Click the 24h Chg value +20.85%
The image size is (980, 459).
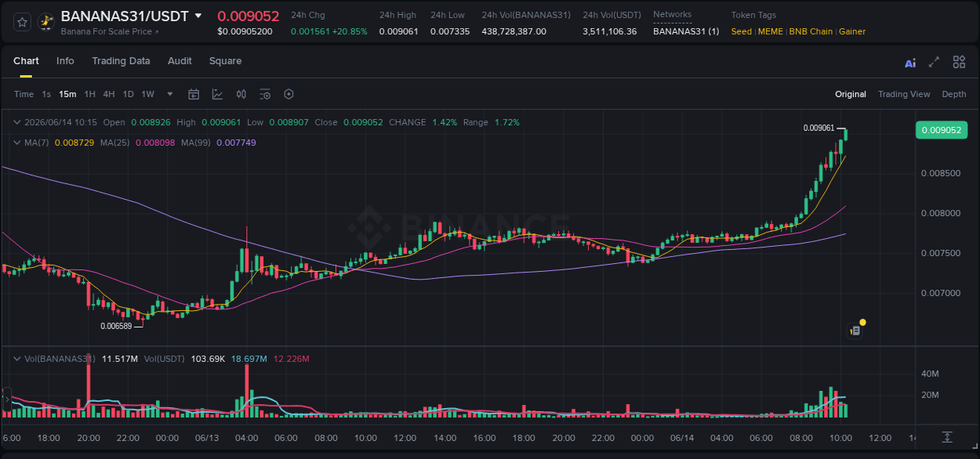(349, 31)
